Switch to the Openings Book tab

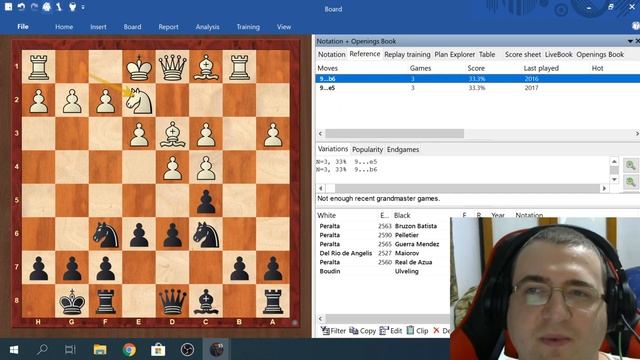pyautogui.click(x=600, y=54)
